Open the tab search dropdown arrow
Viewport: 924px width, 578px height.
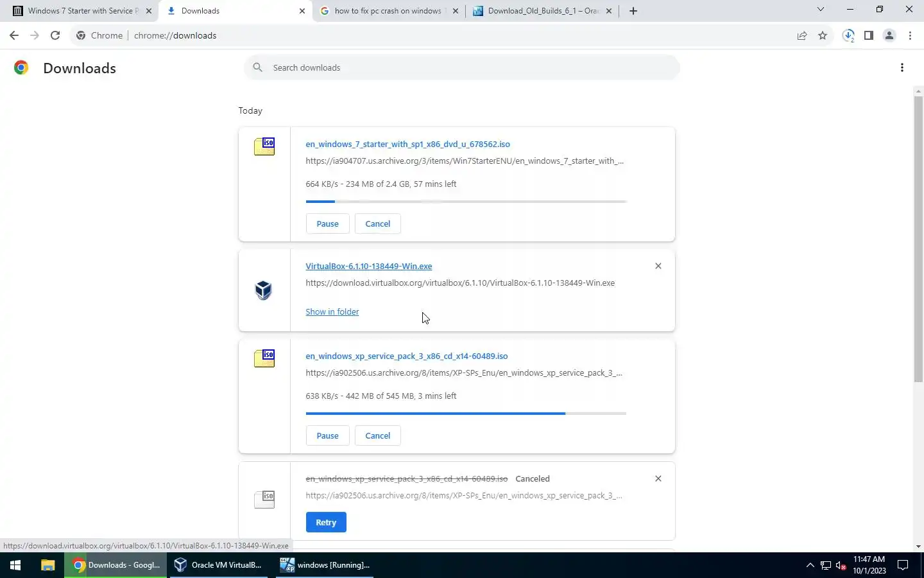[x=820, y=10]
